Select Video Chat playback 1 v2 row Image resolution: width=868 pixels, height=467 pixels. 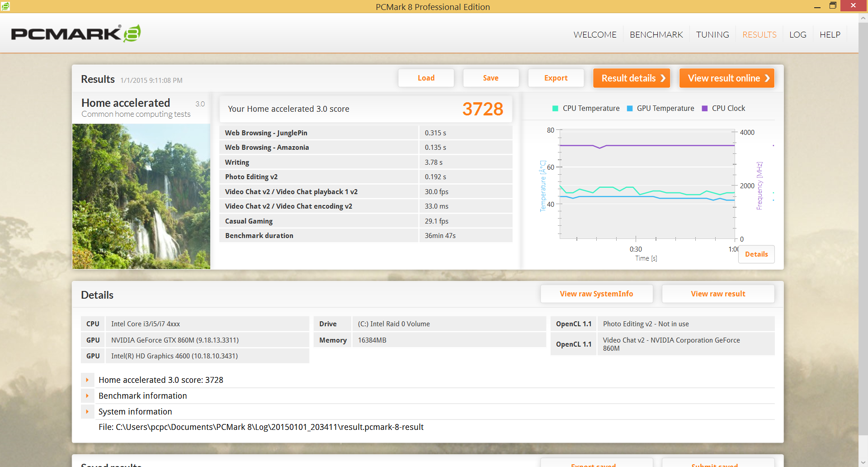[x=366, y=191]
